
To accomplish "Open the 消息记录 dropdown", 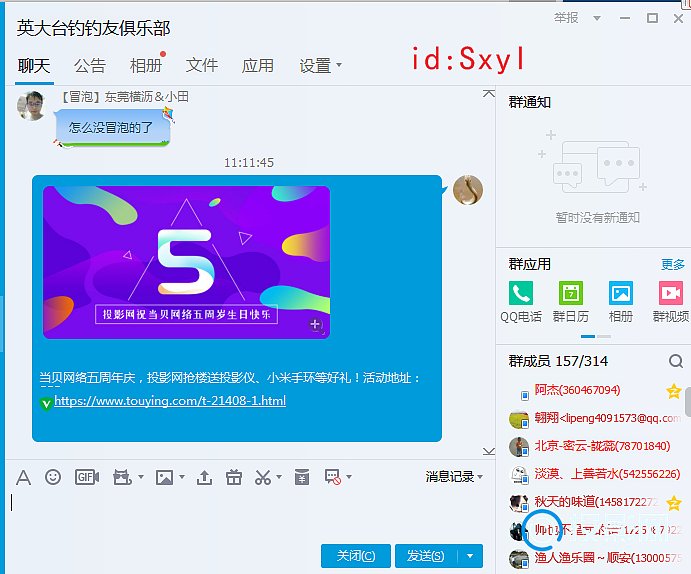I will 454,476.
